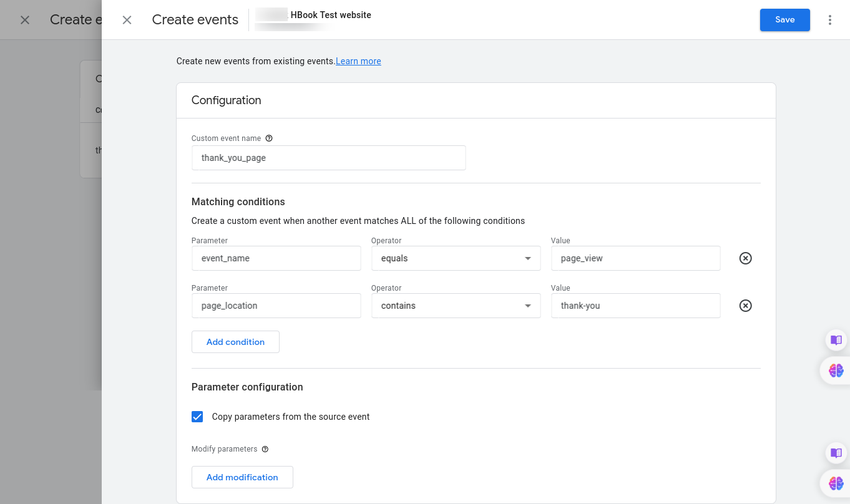Viewport: 850px width, 504px height.
Task: Click Add modification under Modify parameters
Action: coord(242,477)
